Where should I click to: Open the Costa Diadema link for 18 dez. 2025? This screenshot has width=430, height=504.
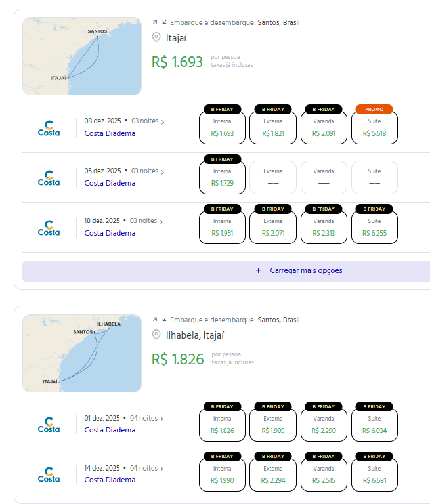point(110,233)
